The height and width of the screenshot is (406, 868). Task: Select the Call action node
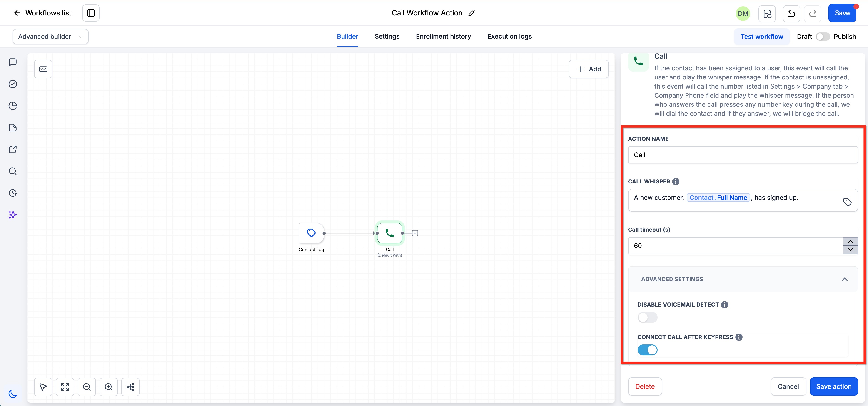[x=389, y=233]
